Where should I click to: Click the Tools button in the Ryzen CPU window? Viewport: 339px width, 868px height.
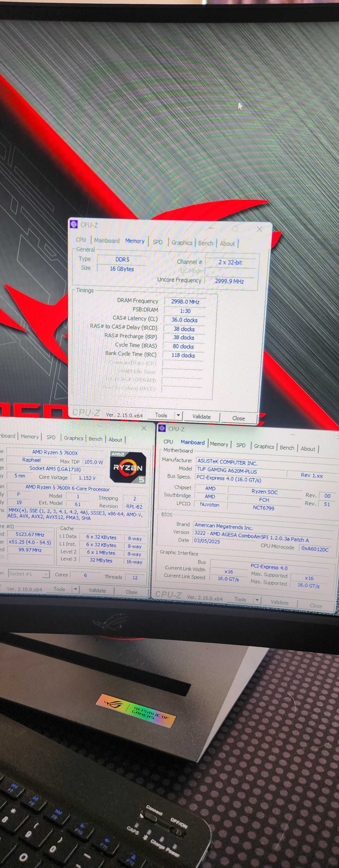pos(59,589)
